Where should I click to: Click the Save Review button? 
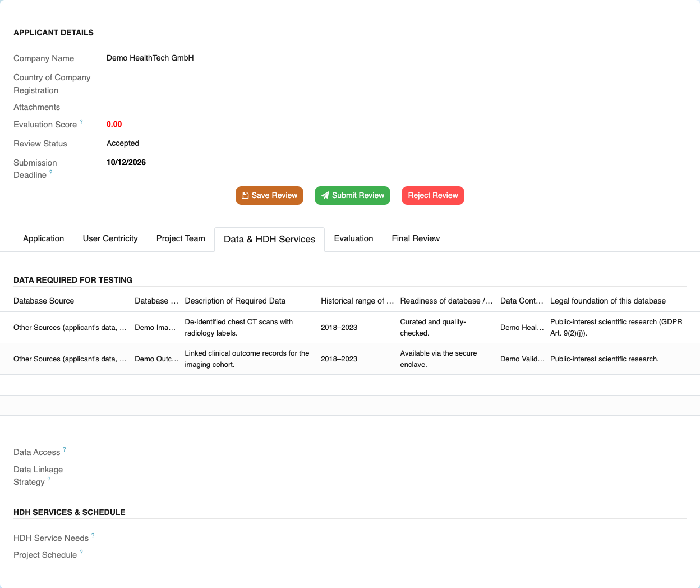click(x=269, y=195)
